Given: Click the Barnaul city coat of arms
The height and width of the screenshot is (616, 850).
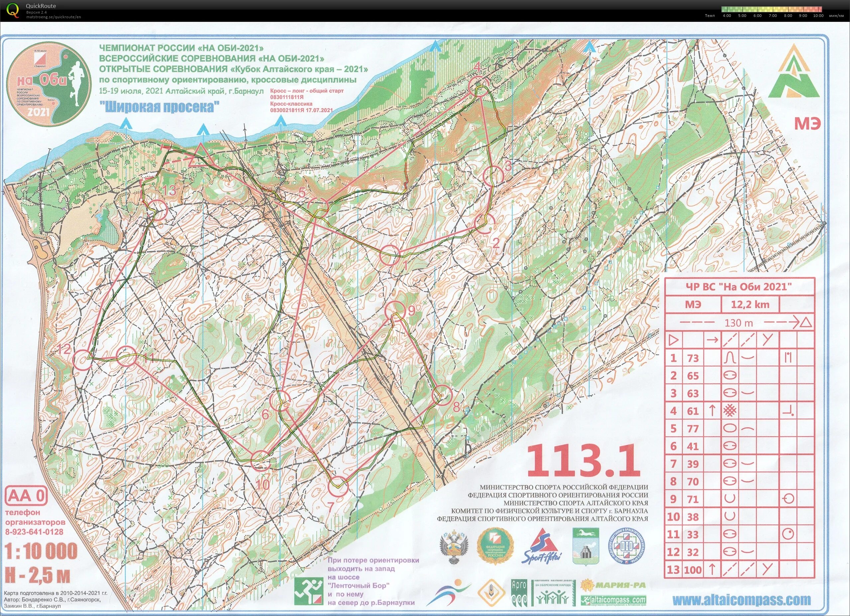Looking at the screenshot, I should [586, 546].
